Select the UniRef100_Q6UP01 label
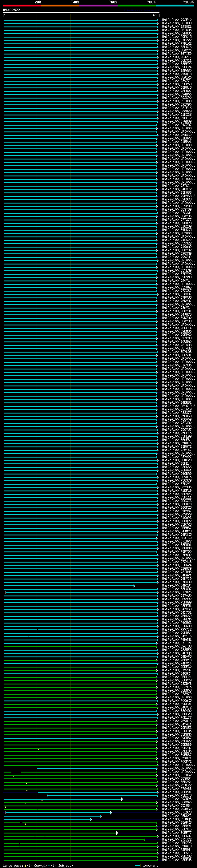 click(176, 792)
